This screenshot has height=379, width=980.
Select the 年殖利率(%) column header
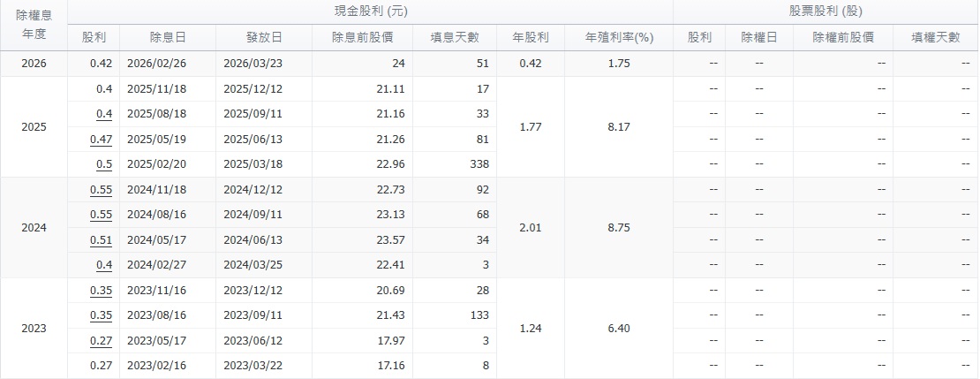(x=619, y=37)
